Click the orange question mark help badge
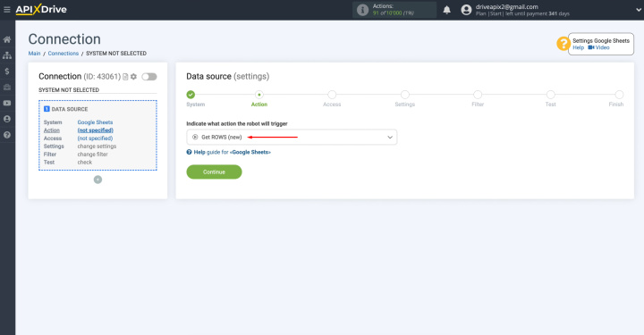Image resolution: width=644 pixels, height=335 pixels. tap(563, 44)
